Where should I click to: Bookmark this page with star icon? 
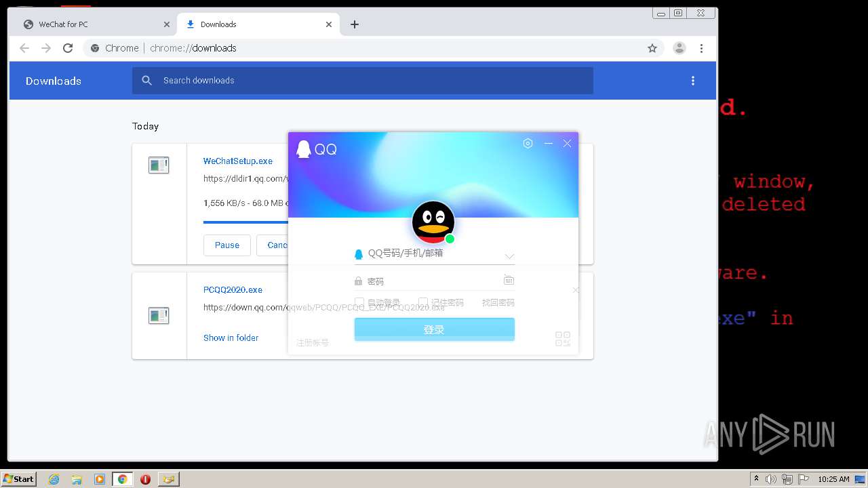tap(652, 48)
